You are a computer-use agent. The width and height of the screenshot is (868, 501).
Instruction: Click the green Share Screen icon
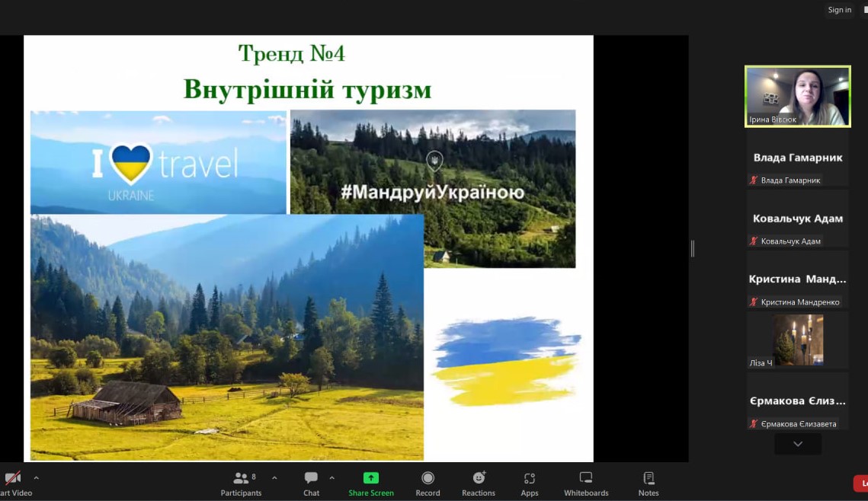371,478
